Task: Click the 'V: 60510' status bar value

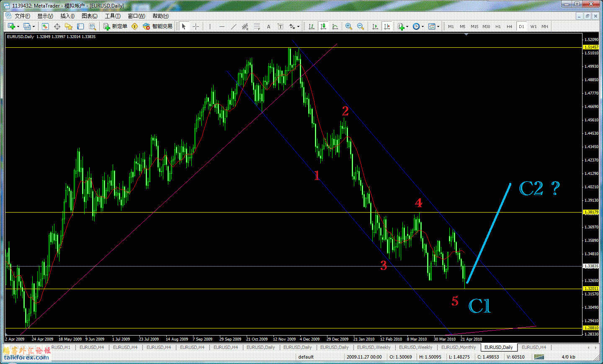Action: click(x=515, y=357)
